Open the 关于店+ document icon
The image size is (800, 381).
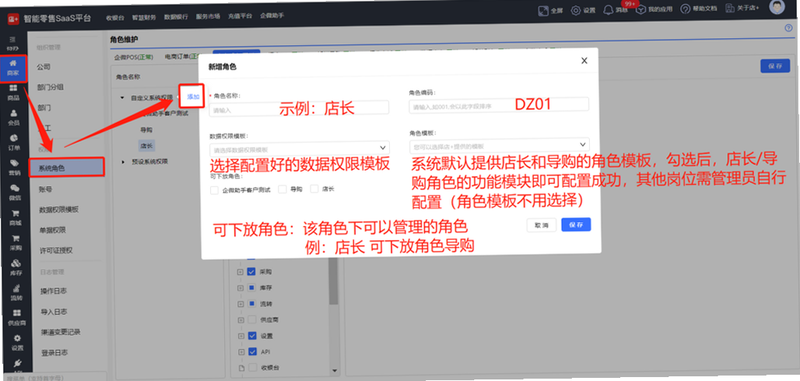click(x=730, y=8)
